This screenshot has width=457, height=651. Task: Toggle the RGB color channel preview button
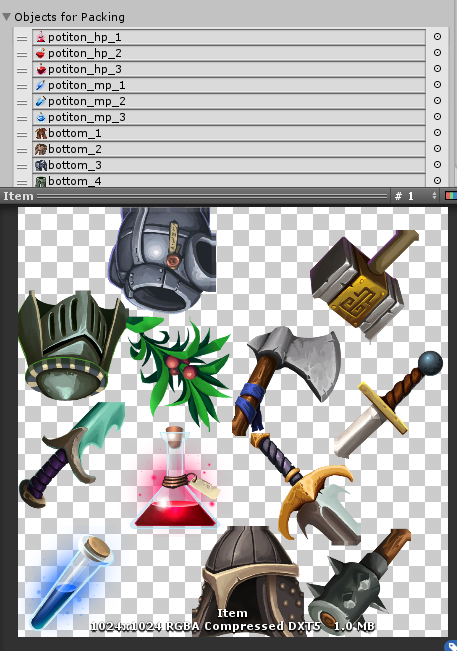pos(450,196)
